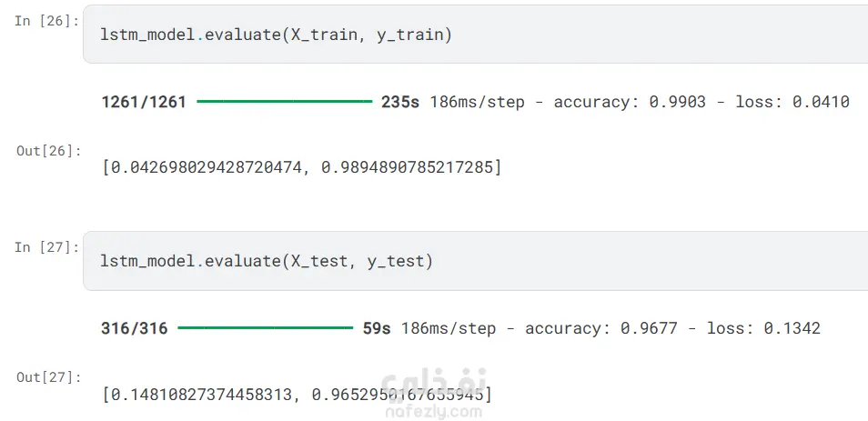Click the test evaluation progress bar
The width and height of the screenshot is (868, 421).
[x=265, y=328]
